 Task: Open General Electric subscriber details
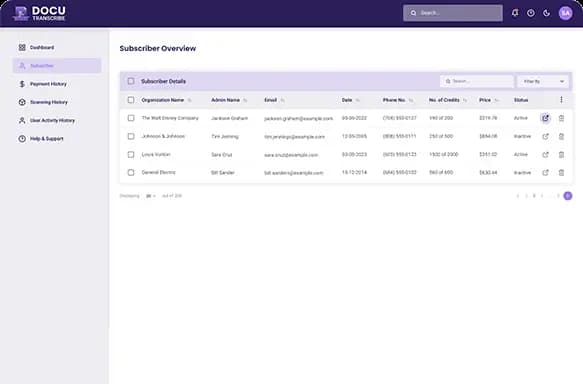click(x=545, y=172)
